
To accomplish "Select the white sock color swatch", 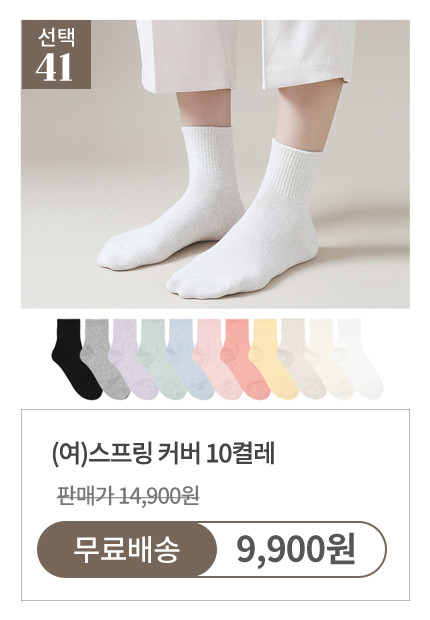I will point(358,359).
